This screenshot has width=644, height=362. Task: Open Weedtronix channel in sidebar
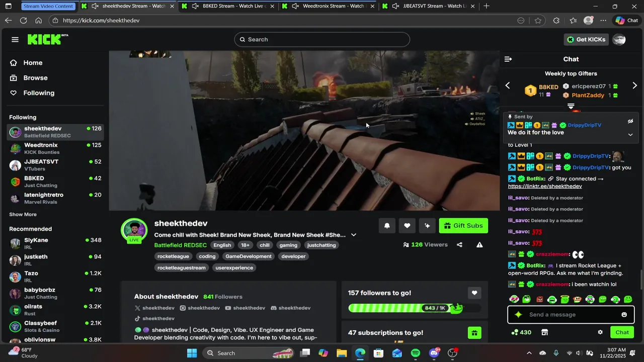55,148
